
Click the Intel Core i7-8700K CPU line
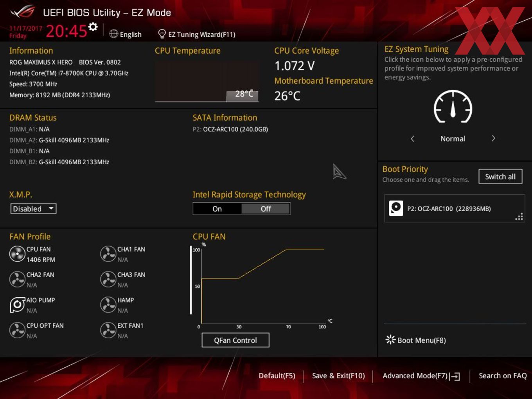(69, 73)
